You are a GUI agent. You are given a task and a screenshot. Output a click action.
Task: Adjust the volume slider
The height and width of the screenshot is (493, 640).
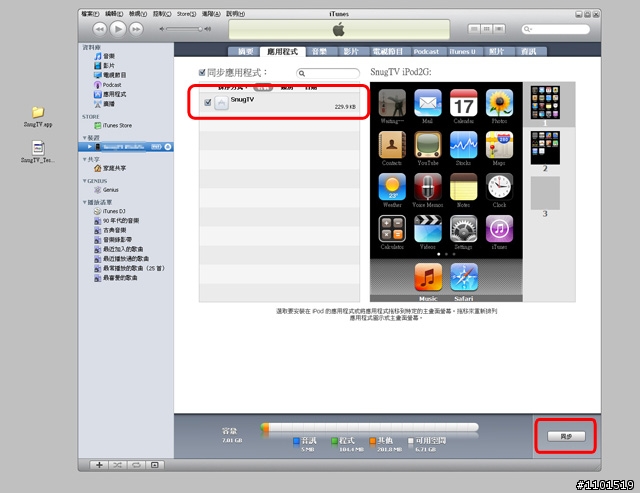[184, 29]
